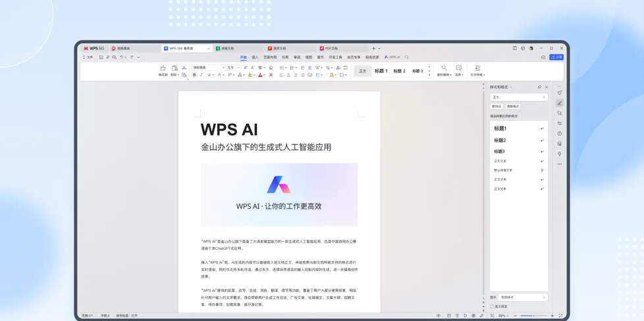Click the ribbon search magnifier icon
The height and width of the screenshot is (321, 644).
pos(406,57)
